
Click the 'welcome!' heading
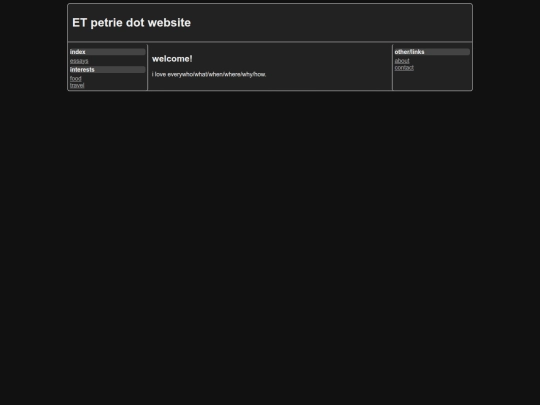click(x=172, y=59)
